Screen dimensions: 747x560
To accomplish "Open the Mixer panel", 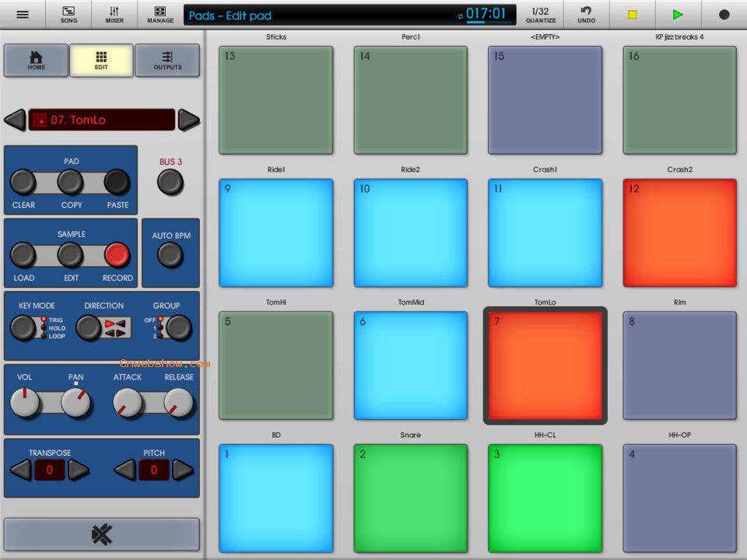I will (114, 15).
